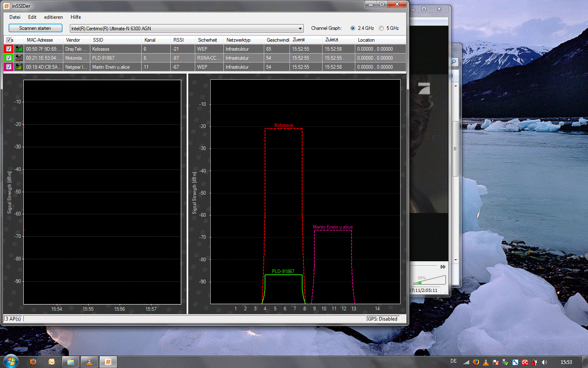Toggle the select-all checkbox in header
Image resolution: width=588 pixels, height=368 pixels.
click(x=9, y=40)
